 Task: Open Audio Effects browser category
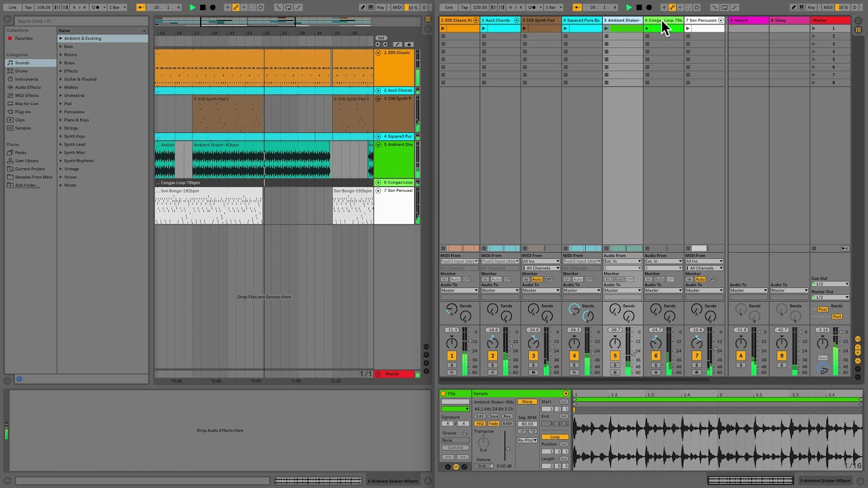(28, 87)
